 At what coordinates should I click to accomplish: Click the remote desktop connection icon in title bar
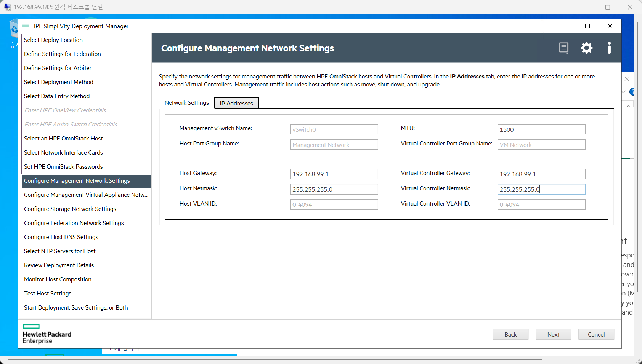pyautogui.click(x=8, y=7)
